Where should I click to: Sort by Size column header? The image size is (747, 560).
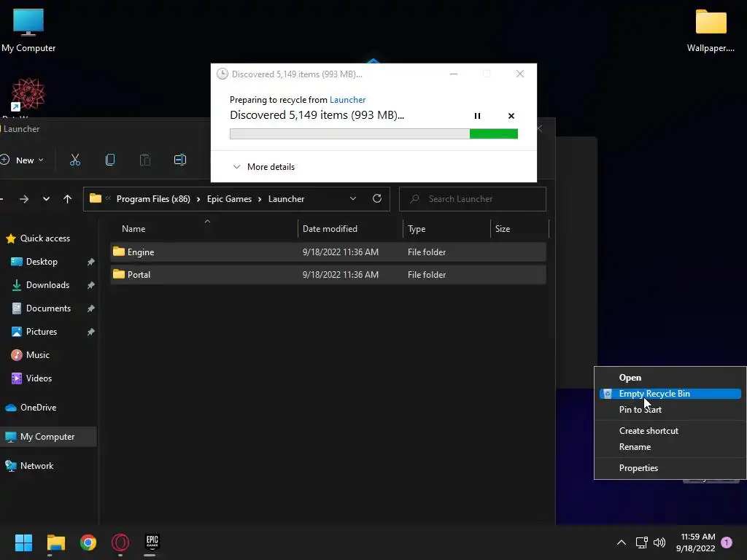pos(519,228)
